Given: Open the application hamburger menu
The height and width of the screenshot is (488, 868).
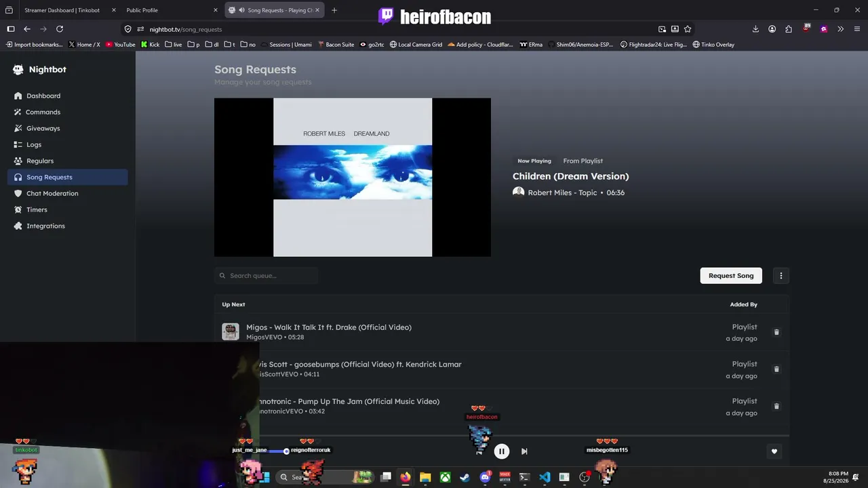Looking at the screenshot, I should (857, 29).
